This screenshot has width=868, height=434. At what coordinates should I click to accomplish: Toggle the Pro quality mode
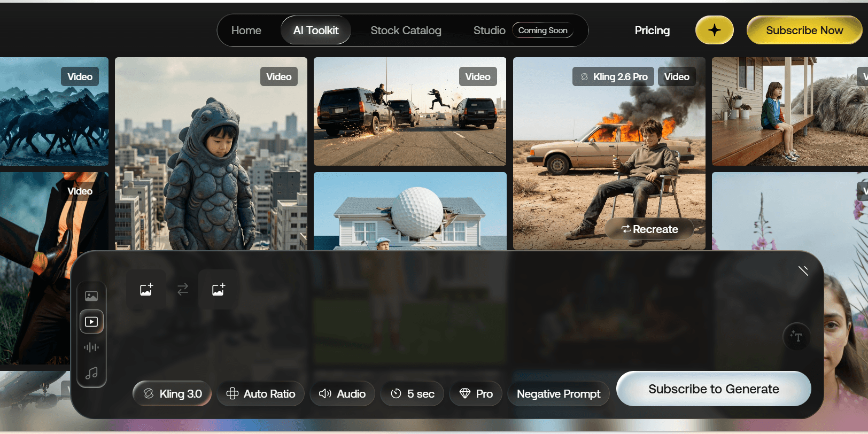click(476, 394)
